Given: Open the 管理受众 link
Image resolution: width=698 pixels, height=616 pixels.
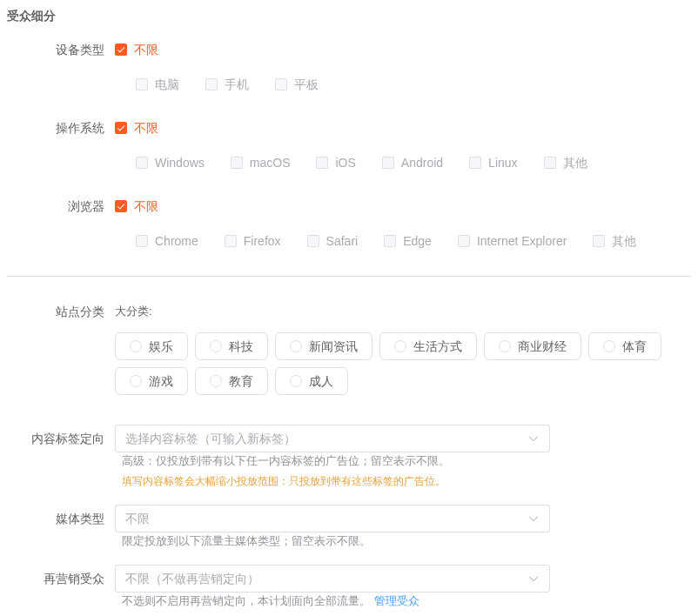Looking at the screenshot, I should [397, 601].
